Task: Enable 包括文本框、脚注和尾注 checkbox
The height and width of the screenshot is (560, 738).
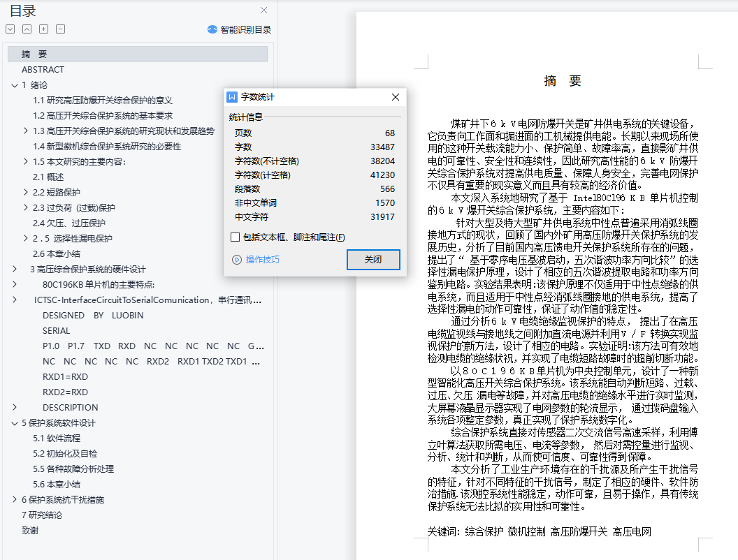Action: (x=235, y=237)
